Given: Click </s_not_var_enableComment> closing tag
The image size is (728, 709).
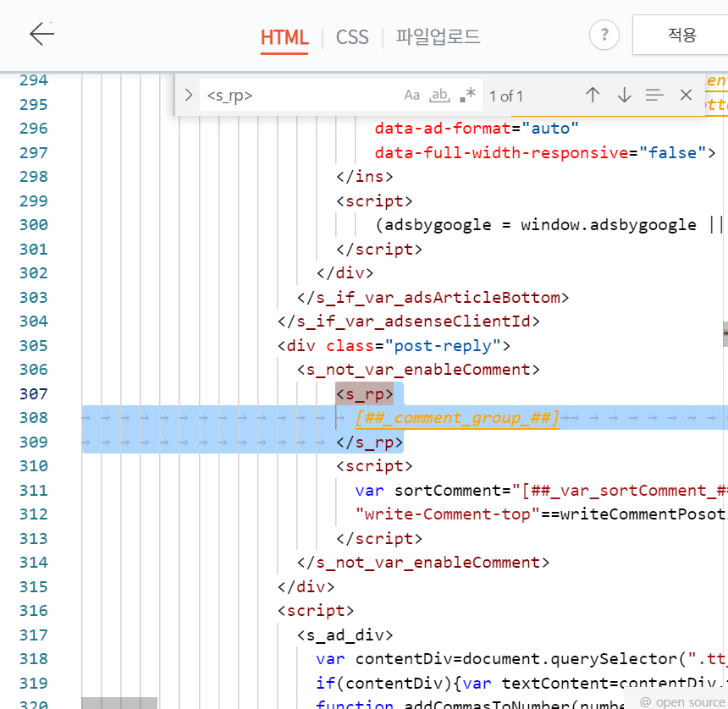Looking at the screenshot, I should (x=423, y=563).
